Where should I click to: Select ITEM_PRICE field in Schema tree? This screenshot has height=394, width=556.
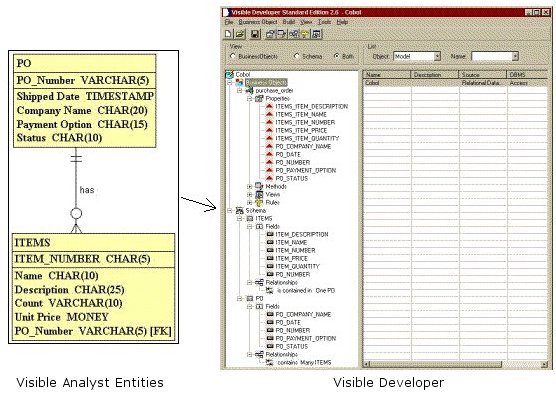(x=291, y=259)
